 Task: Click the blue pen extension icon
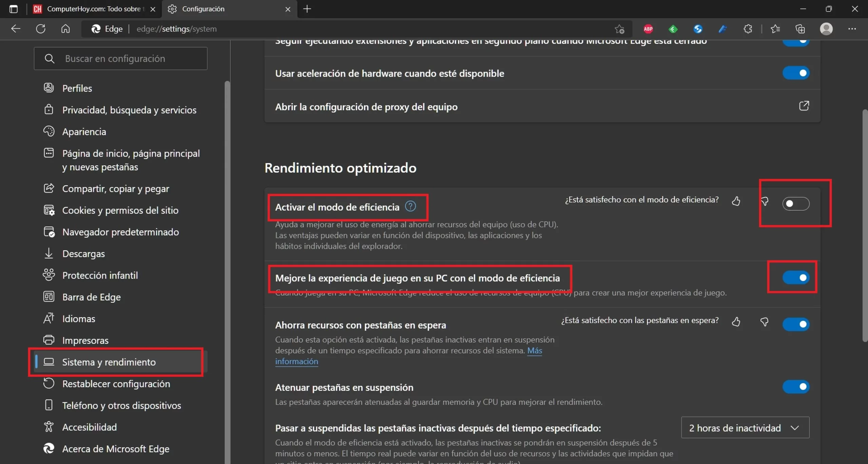tap(723, 29)
